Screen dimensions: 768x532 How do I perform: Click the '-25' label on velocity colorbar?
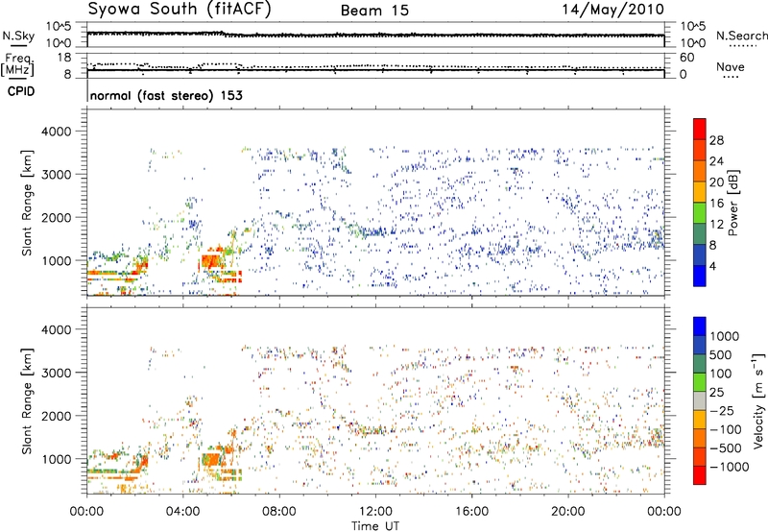tap(722, 411)
